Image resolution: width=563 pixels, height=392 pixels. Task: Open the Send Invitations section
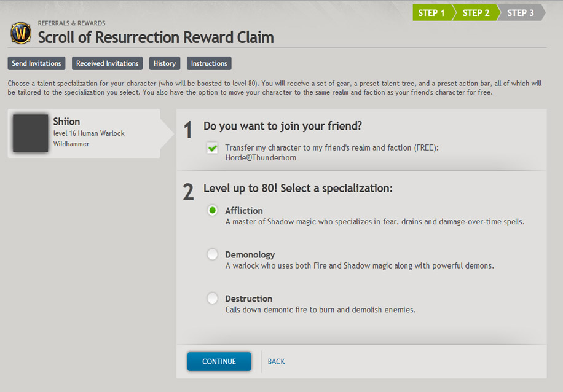click(36, 63)
